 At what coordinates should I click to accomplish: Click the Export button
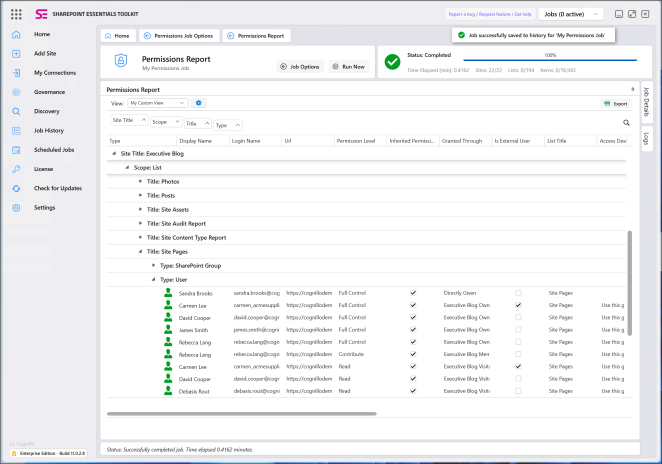[616, 104]
